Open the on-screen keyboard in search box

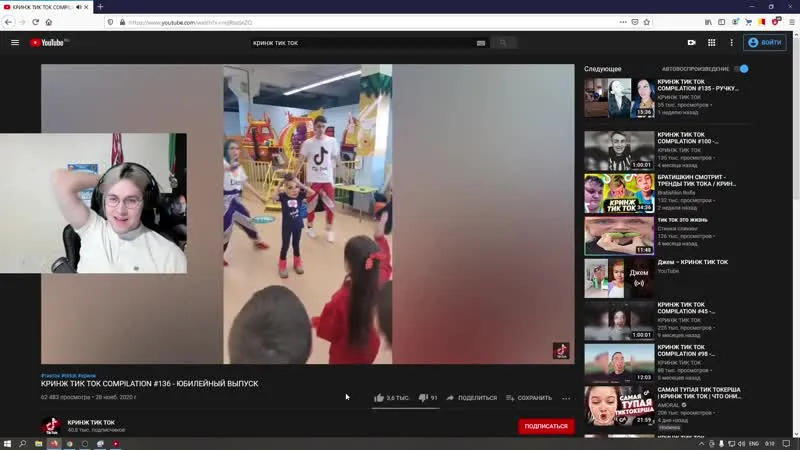(481, 43)
